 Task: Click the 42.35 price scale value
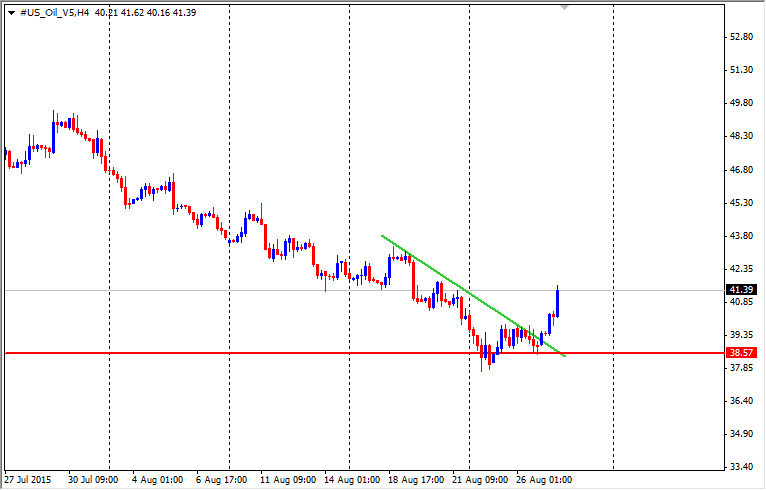tap(741, 269)
